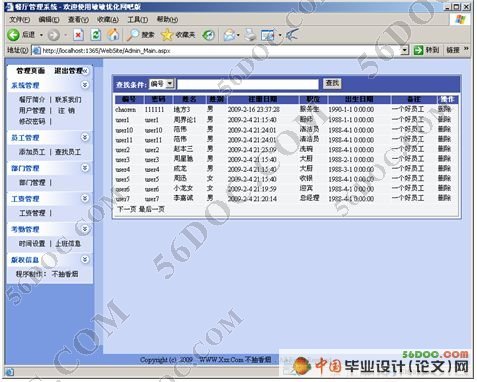Refresh the page with green arrows icon
This screenshot has height=382, width=477.
click(x=96, y=35)
